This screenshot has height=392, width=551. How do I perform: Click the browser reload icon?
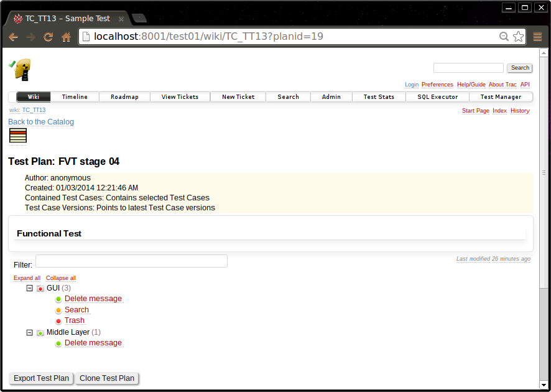point(48,37)
